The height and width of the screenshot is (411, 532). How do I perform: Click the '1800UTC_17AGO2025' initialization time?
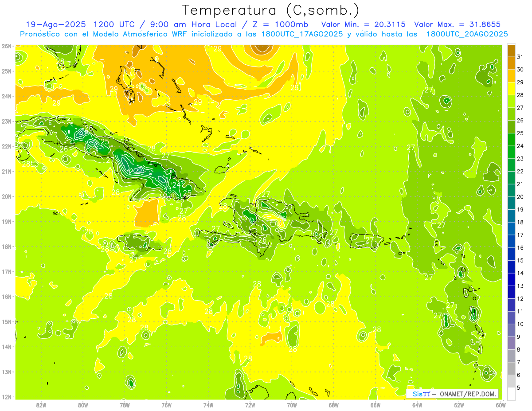coord(302,34)
